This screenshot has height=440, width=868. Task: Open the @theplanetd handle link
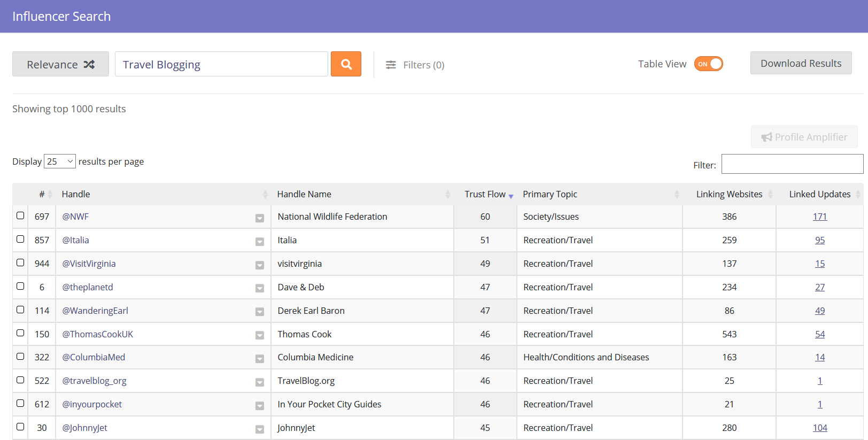[x=88, y=287]
